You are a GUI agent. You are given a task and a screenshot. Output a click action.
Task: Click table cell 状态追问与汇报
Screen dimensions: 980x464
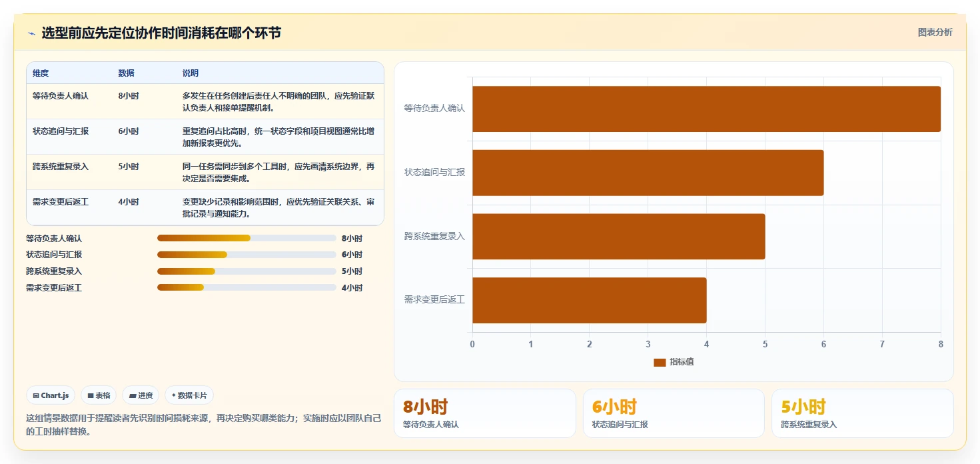coord(61,131)
